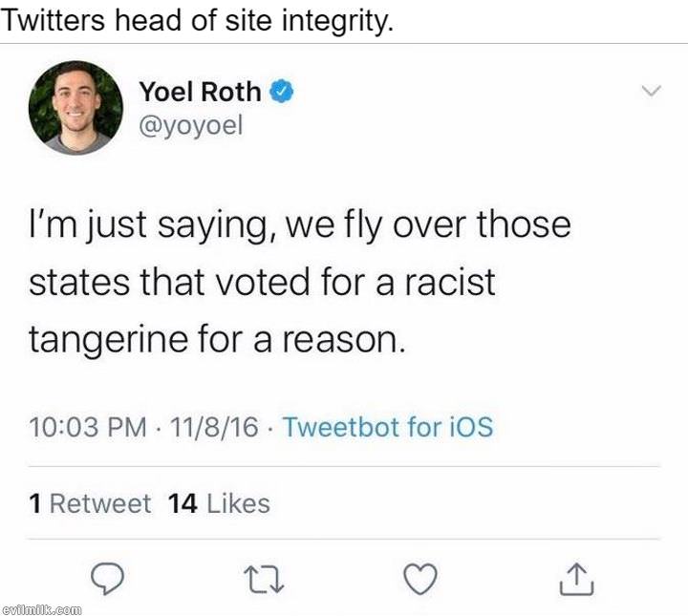View the 1 Retweet list
Image resolution: width=688 pixels, height=616 pixels.
tap(90, 503)
